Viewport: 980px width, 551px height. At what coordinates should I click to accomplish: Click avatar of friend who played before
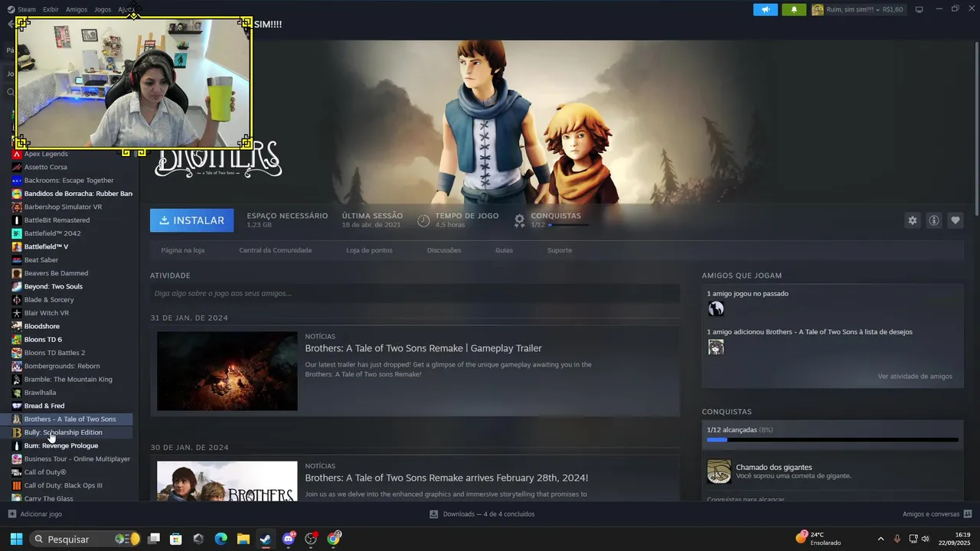[x=716, y=308]
